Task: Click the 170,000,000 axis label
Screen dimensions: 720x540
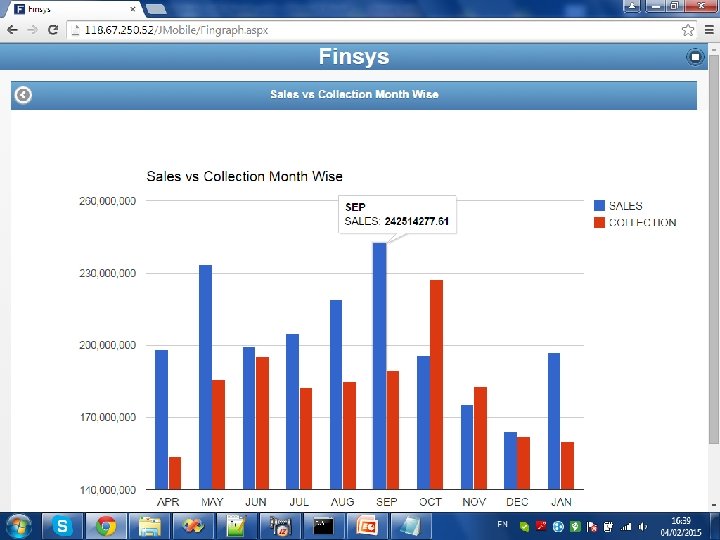Action: point(107,417)
